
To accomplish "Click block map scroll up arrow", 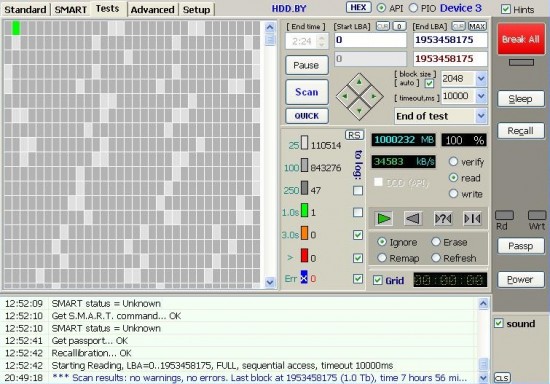I will [270, 27].
